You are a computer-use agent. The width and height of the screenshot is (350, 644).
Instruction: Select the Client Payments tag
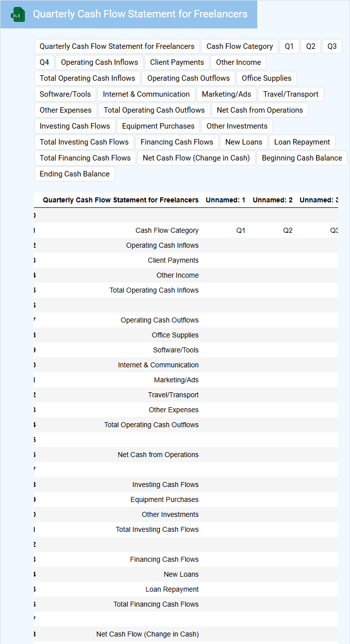coord(177,62)
